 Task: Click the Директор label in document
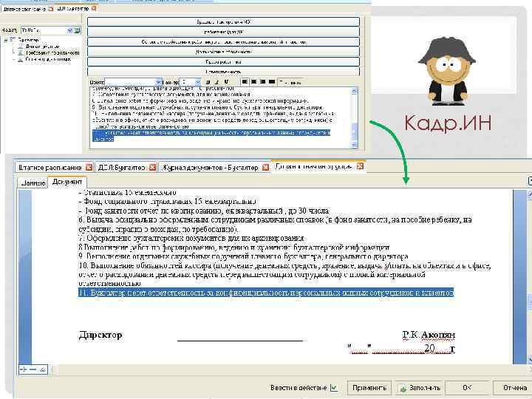100,335
